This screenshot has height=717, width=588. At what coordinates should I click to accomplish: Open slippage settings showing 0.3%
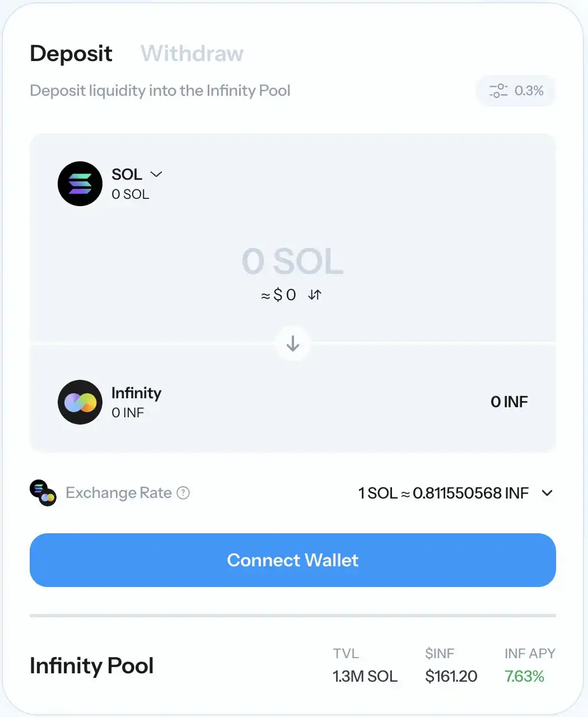pyautogui.click(x=516, y=91)
